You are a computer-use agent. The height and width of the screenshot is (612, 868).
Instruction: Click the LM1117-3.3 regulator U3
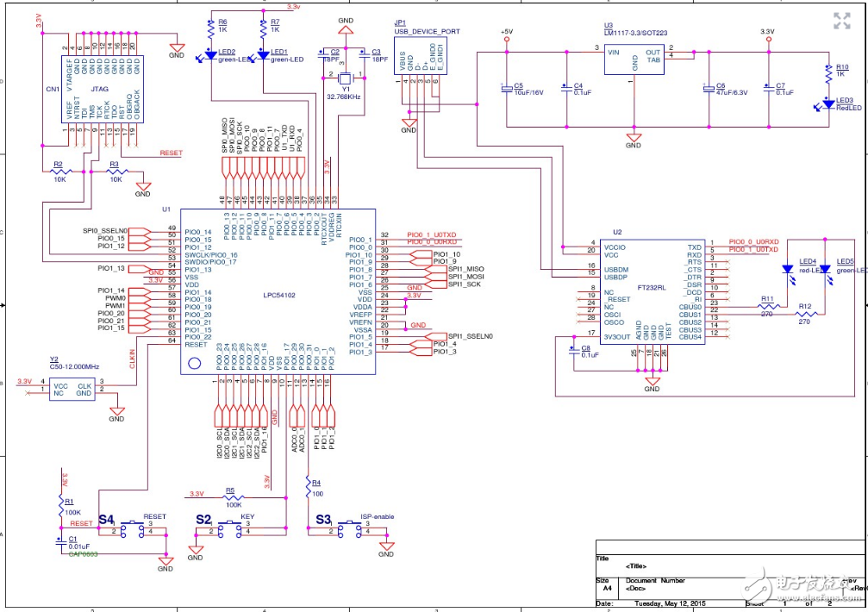click(635, 60)
